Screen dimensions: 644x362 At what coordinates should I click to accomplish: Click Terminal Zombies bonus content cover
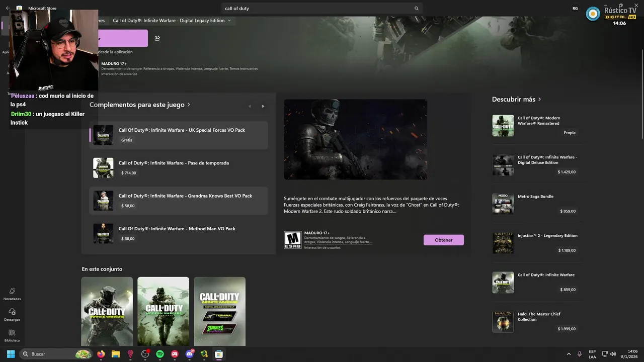click(220, 311)
